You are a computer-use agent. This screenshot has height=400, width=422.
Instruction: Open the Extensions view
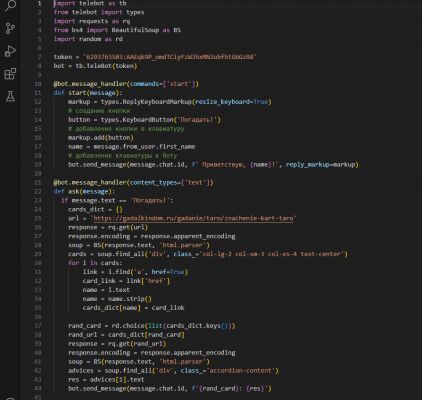click(10, 74)
